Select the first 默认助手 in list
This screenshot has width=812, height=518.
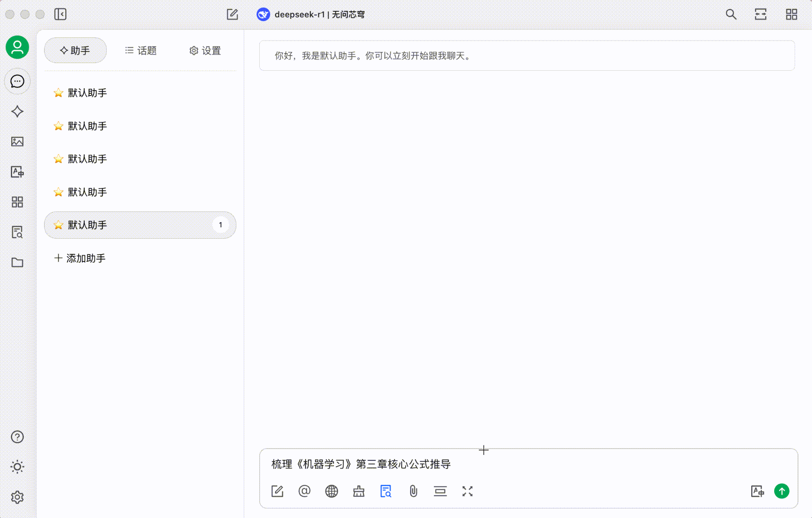click(87, 93)
